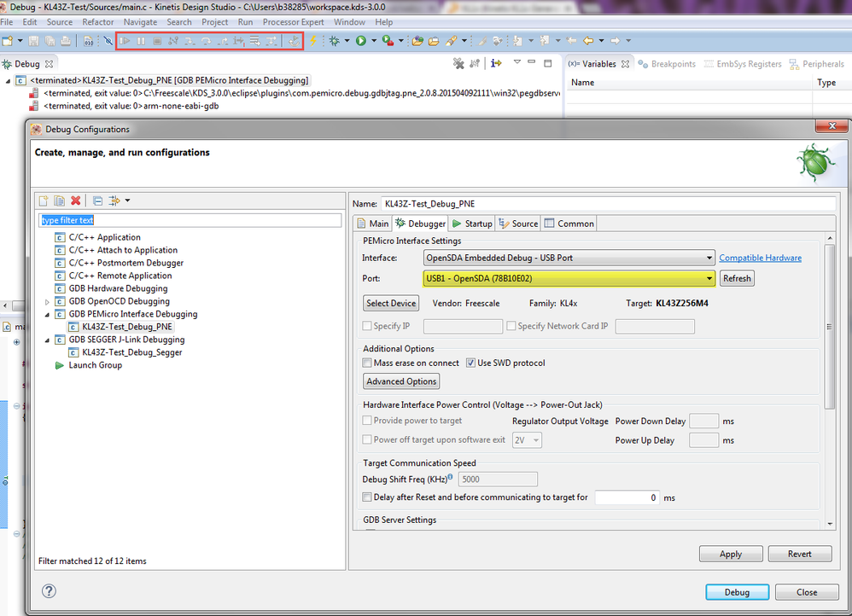Enable Mass erase on connect checkbox
This screenshot has width=852, height=616.
pos(367,363)
